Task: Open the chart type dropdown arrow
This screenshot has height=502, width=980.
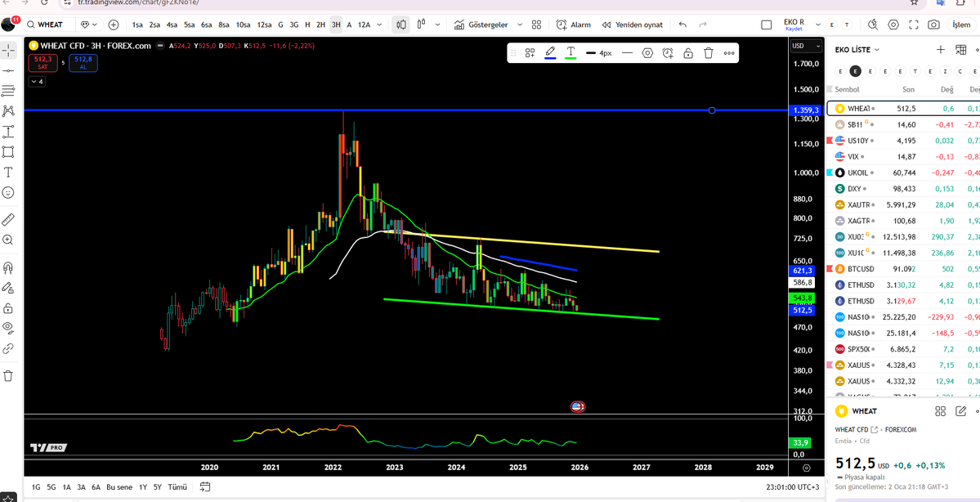Action: tap(437, 25)
